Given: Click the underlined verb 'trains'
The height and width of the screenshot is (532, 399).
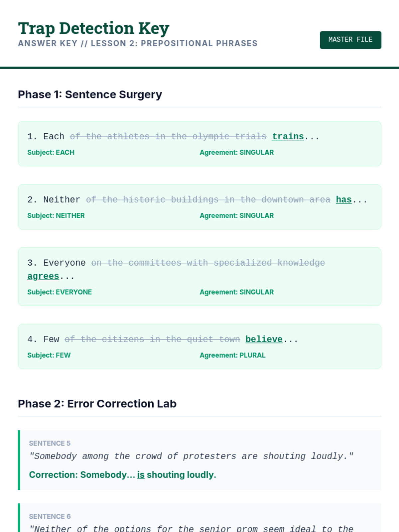Looking at the screenshot, I should 288,137.
